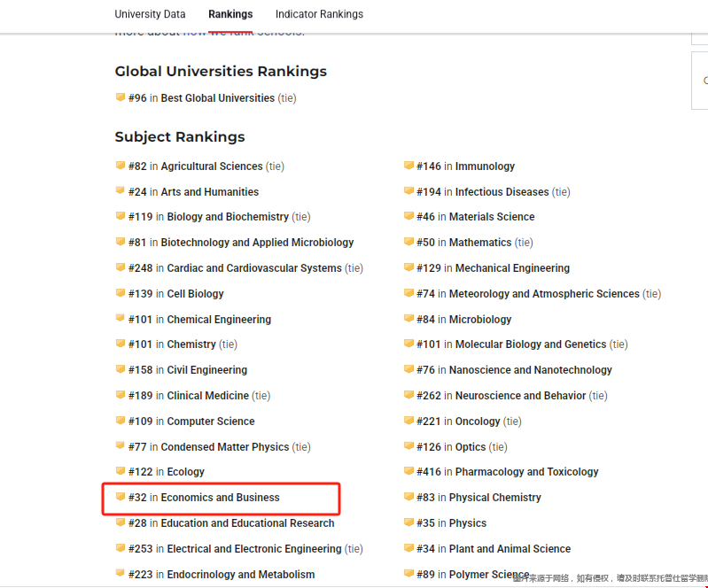This screenshot has height=588, width=708.
Task: Click badge icon beside Clinical Medicine
Action: pos(121,395)
